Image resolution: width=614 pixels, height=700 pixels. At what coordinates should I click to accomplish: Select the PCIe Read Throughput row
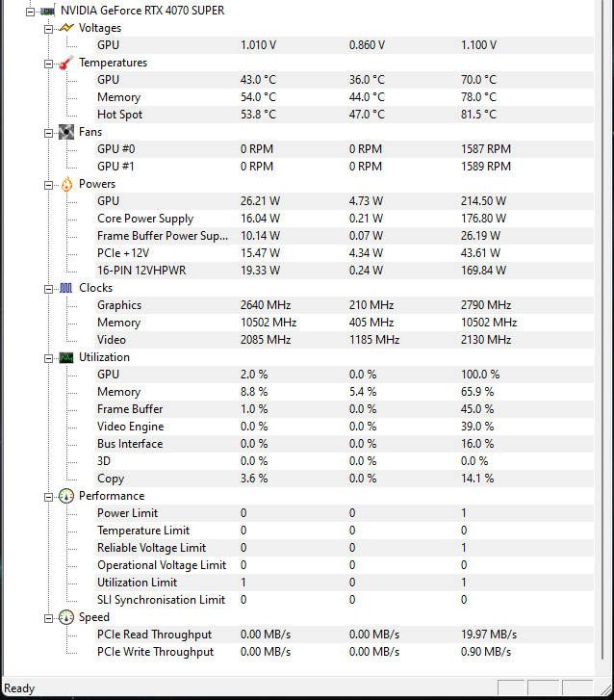(x=154, y=635)
